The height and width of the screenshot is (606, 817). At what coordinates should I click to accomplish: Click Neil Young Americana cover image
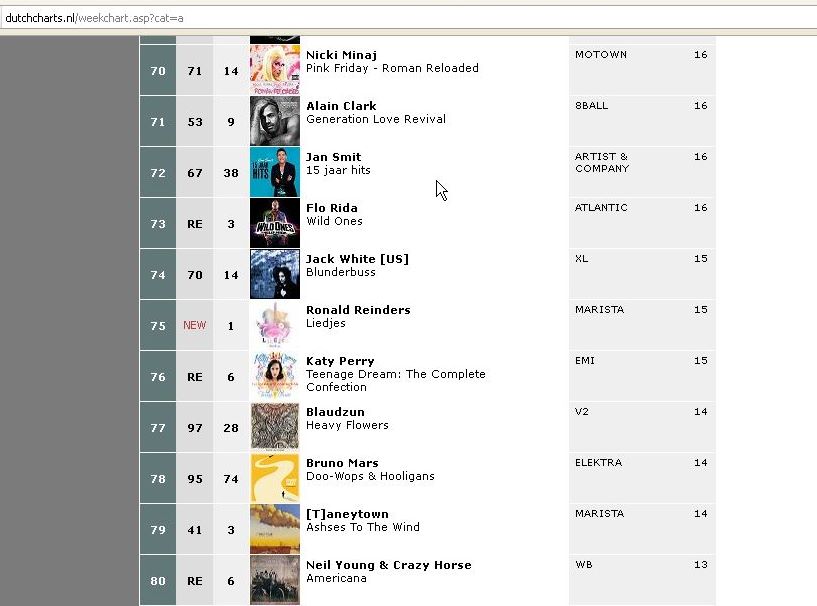(274, 580)
